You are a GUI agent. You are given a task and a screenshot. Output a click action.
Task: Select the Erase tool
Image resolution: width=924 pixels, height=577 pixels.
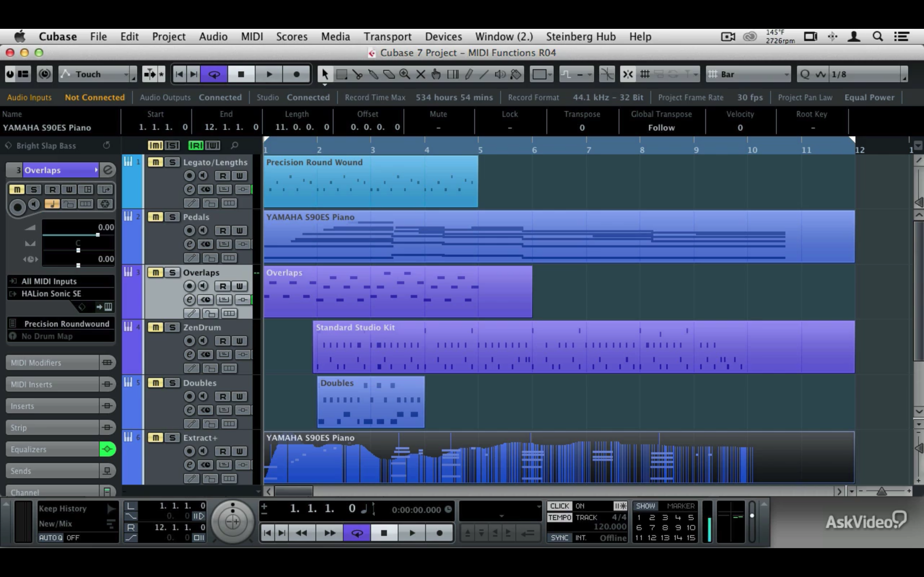(389, 74)
